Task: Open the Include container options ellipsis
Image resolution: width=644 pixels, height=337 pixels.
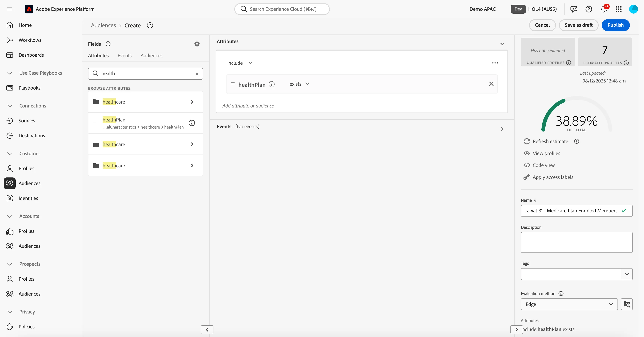Action: tap(495, 63)
